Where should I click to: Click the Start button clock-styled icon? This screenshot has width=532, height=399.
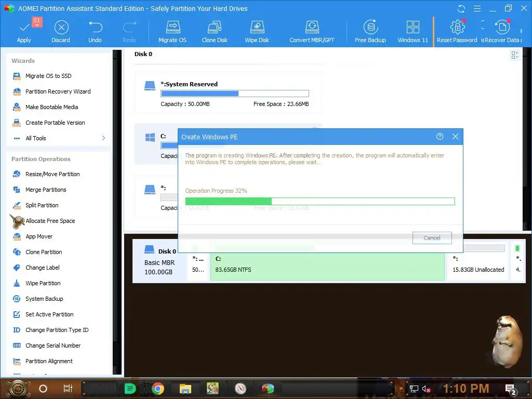[x=18, y=389]
